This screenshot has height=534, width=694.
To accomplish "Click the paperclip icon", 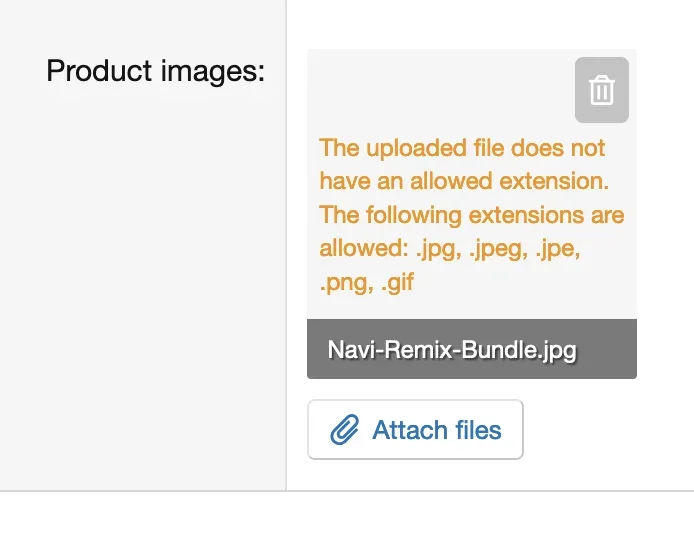I will click(x=345, y=429).
